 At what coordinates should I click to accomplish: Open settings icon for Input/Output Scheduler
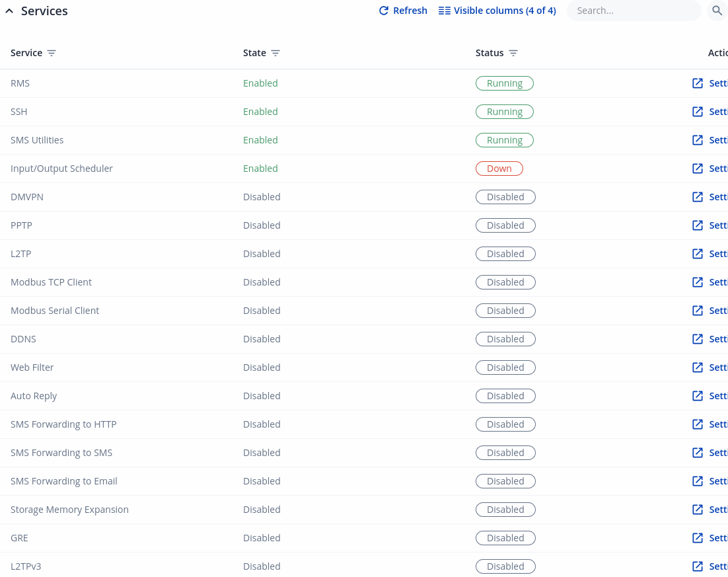[698, 169]
